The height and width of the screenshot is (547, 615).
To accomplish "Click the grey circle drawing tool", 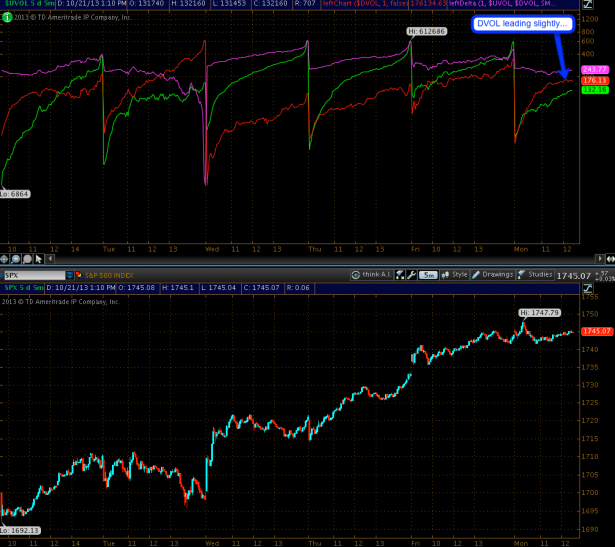I will pos(27,259).
